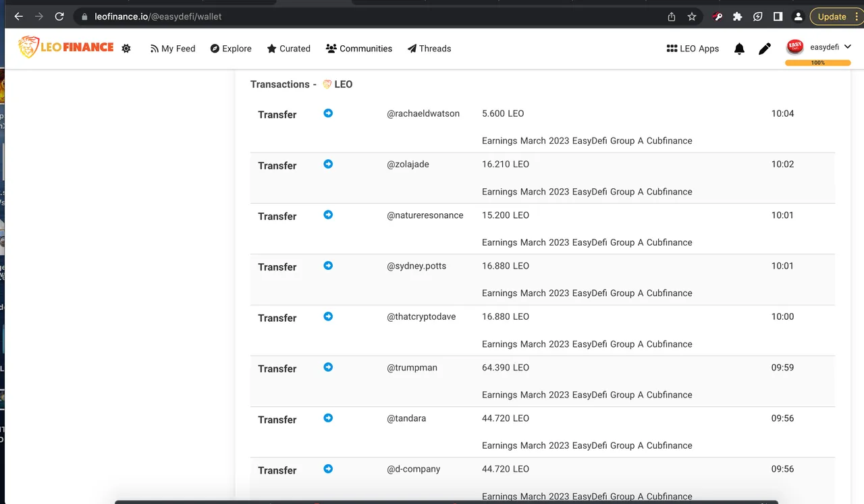Open the @trumpman profile link
This screenshot has width=864, height=504.
click(x=412, y=368)
